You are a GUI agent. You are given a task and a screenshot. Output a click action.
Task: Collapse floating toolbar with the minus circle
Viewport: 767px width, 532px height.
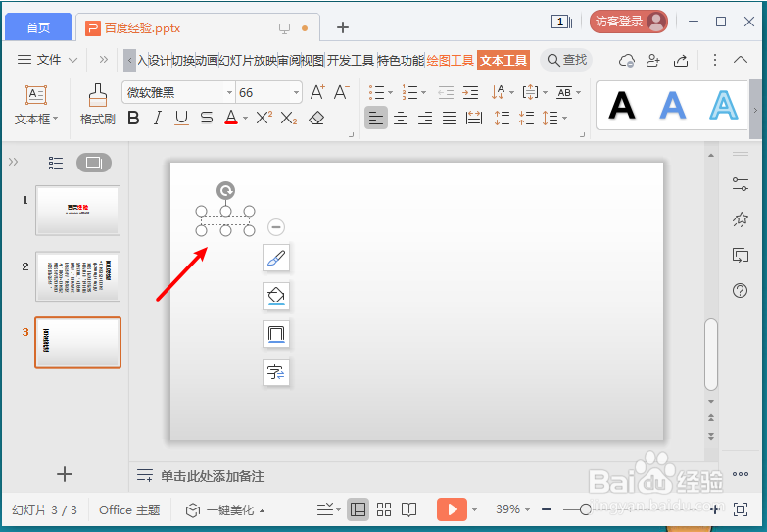(x=276, y=227)
